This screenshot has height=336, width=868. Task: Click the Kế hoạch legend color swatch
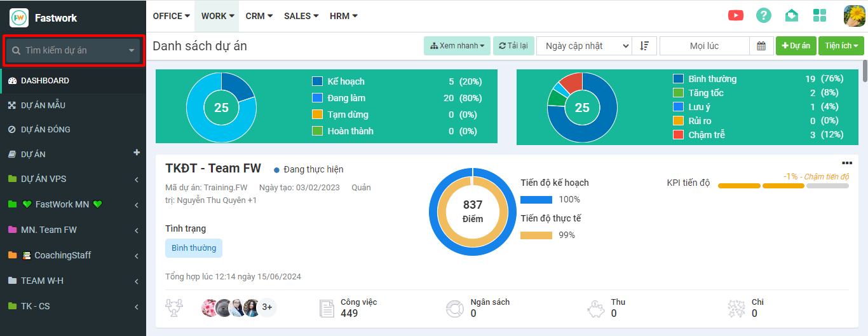click(317, 81)
